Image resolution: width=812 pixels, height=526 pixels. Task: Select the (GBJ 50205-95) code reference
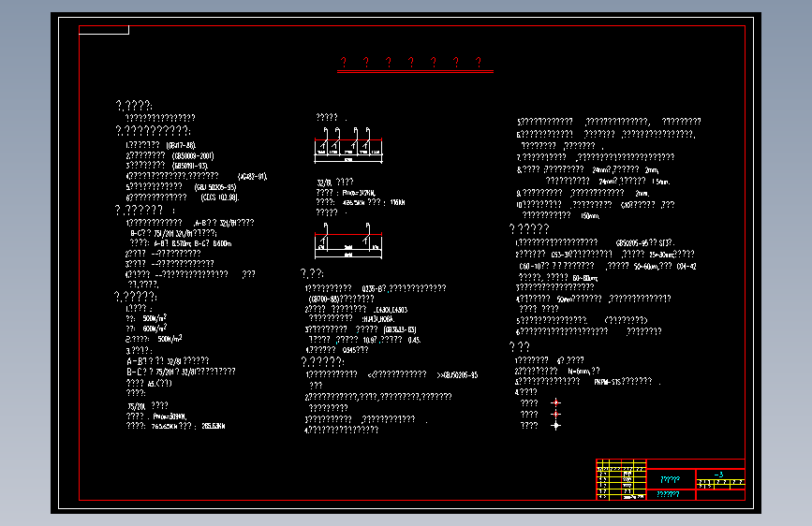tap(215, 187)
